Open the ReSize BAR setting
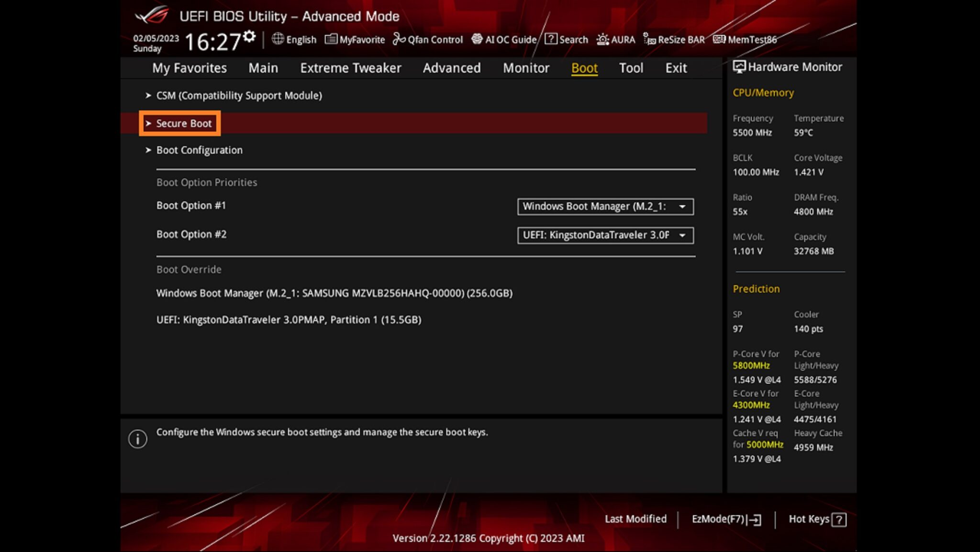Viewport: 980px width, 552px height. [x=674, y=40]
